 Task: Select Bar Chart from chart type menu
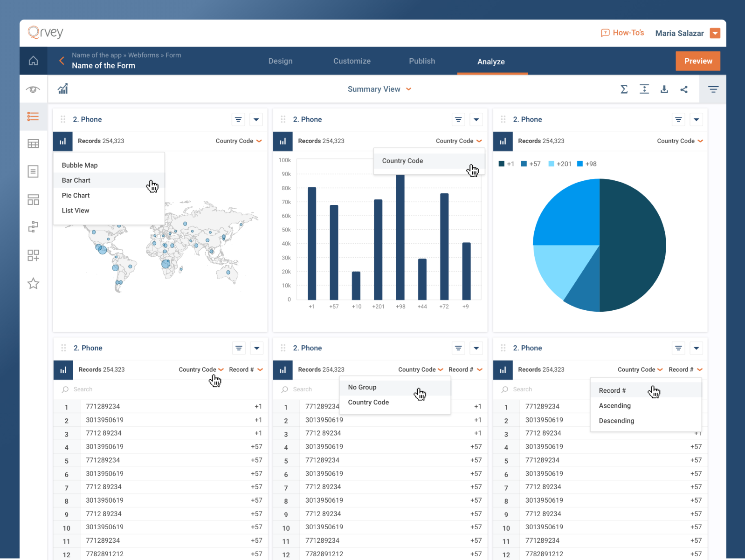[109, 180]
